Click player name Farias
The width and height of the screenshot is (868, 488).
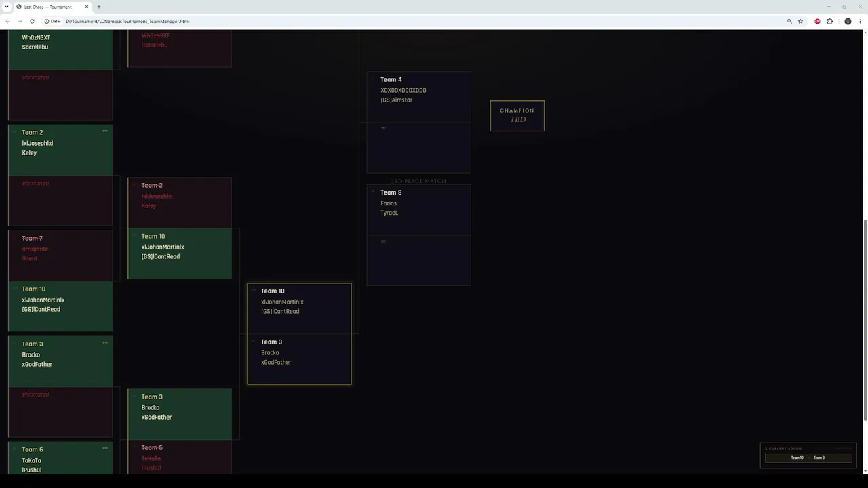coord(389,203)
